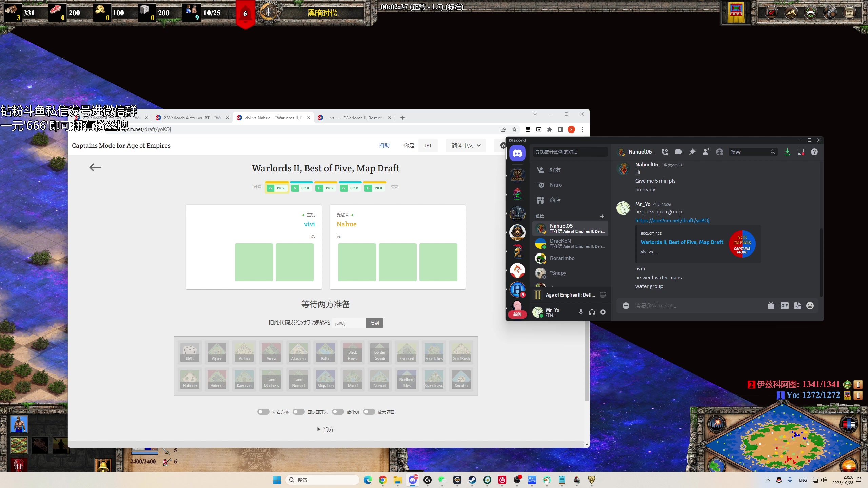
Task: Open the 好友 friends section
Action: click(555, 170)
